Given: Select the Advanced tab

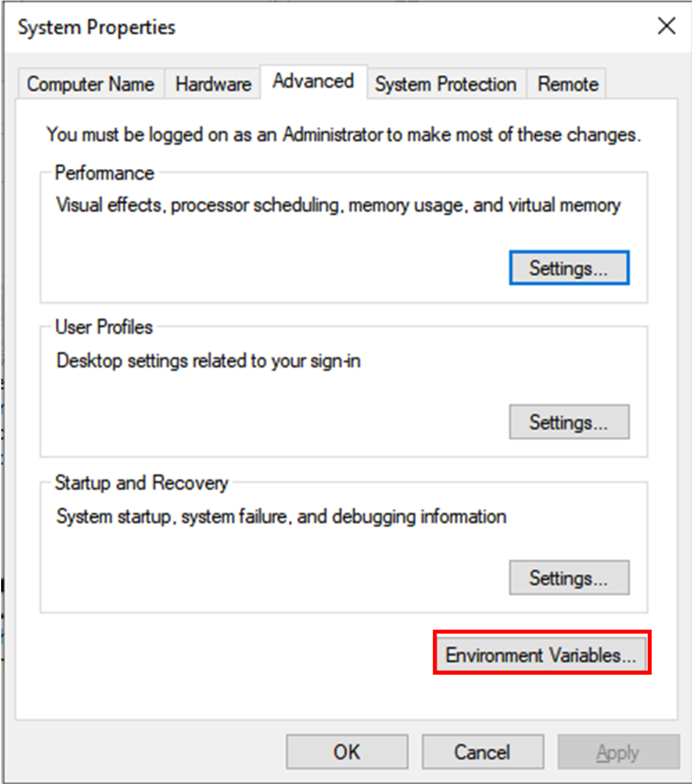Looking at the screenshot, I should pyautogui.click(x=313, y=81).
